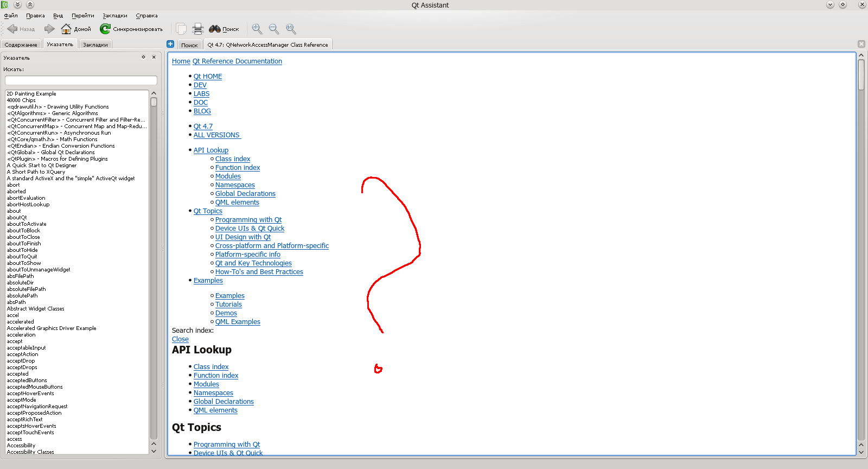868x469 pixels.
Task: Click the page view scrollbar thumb
Action: click(861, 75)
